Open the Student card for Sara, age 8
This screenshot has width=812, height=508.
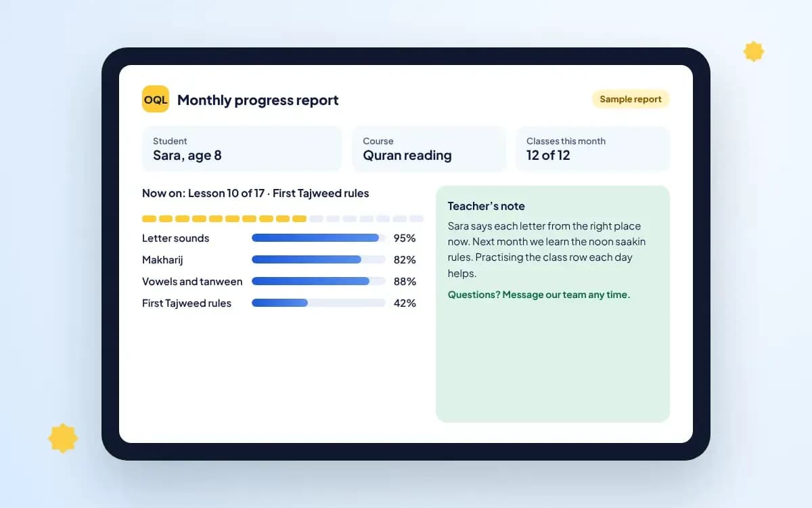coord(242,149)
